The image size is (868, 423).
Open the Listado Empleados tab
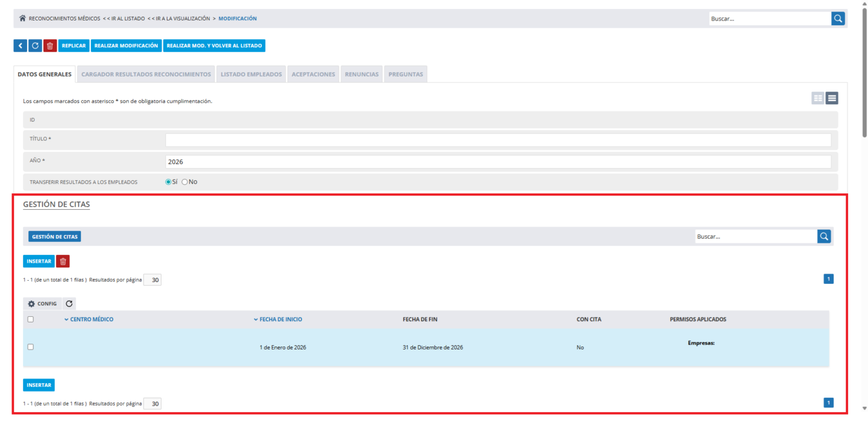click(x=251, y=75)
